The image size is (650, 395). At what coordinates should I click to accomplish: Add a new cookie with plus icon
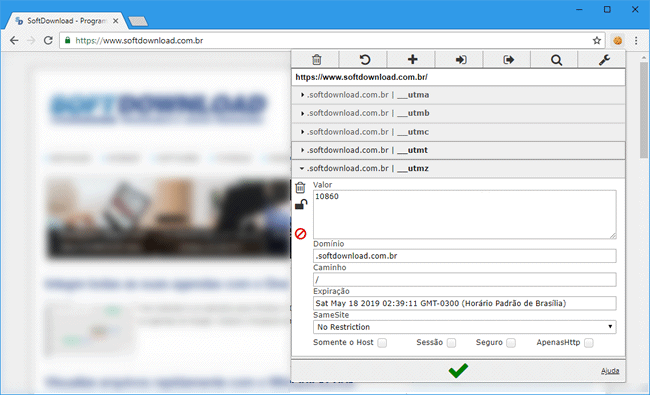point(412,60)
